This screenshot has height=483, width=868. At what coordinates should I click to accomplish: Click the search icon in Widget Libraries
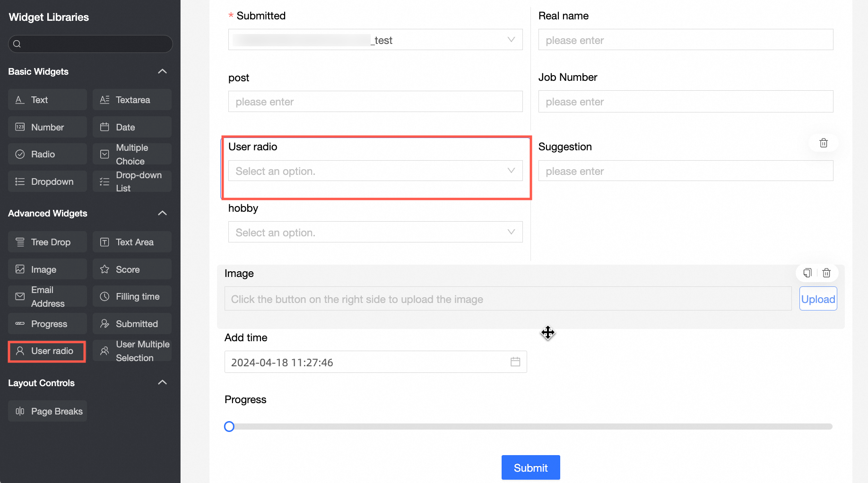pyautogui.click(x=17, y=44)
